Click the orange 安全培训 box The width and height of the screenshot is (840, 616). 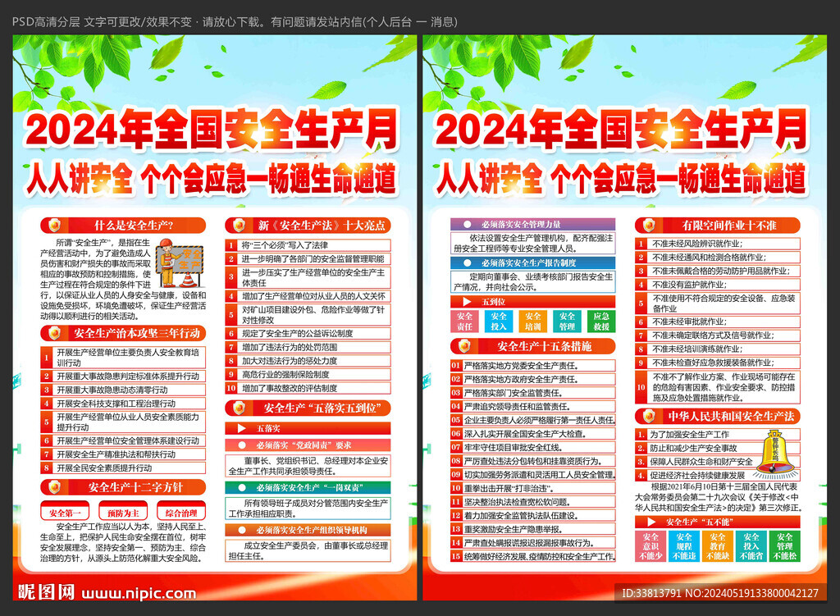point(533,322)
